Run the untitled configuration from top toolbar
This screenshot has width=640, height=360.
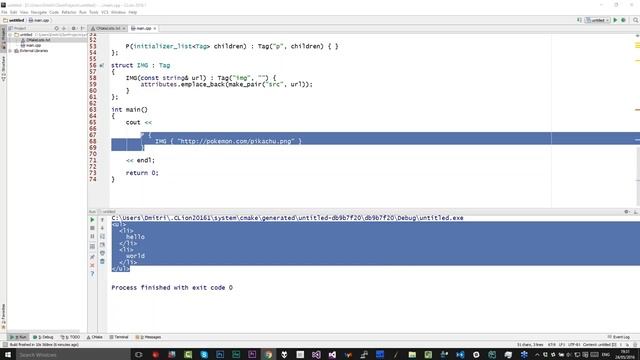coord(615,20)
